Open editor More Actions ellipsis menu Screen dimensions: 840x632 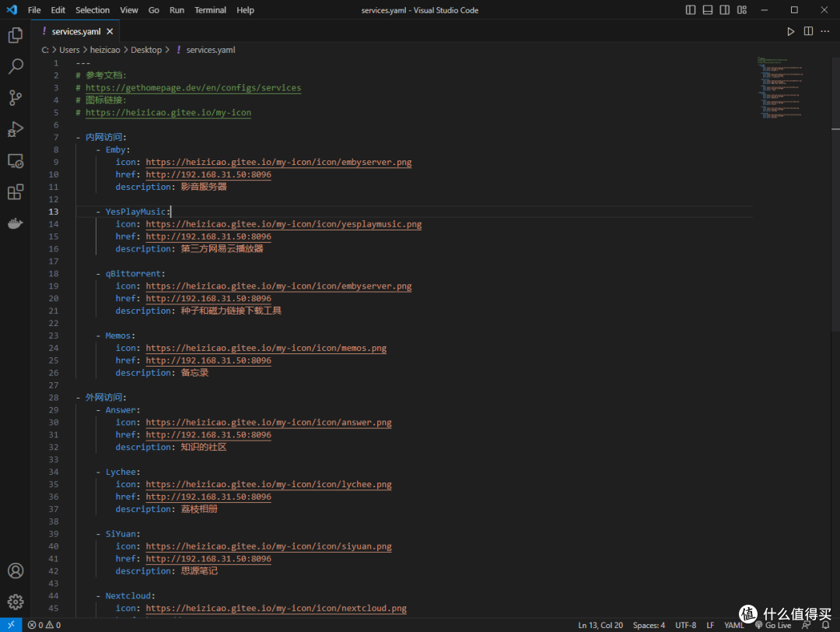pos(825,31)
